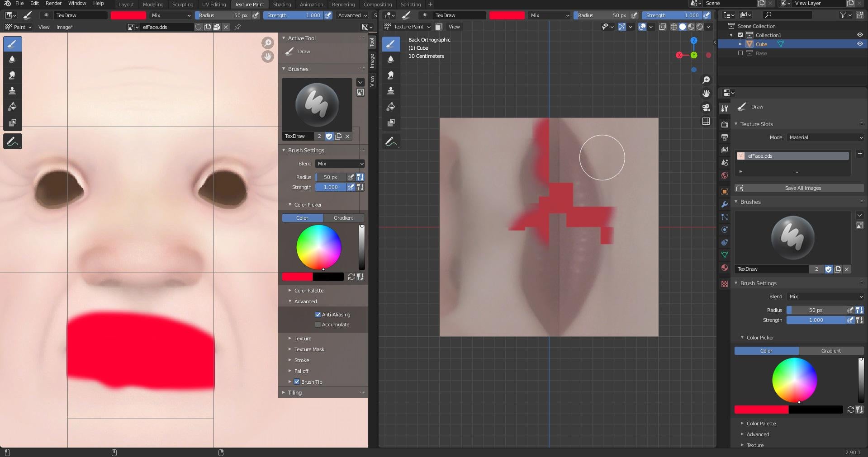The width and height of the screenshot is (868, 457).
Task: Select Fill tool in image editor toolbar
Action: pos(12,107)
